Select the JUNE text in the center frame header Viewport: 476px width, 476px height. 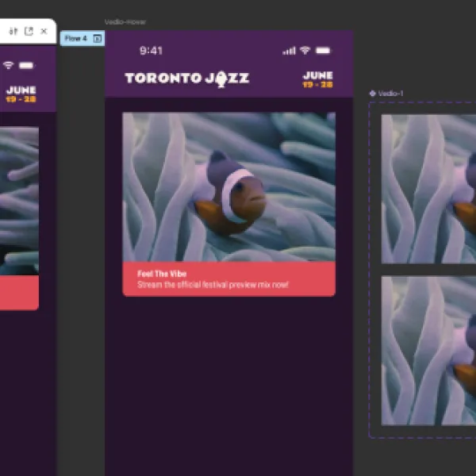(318, 75)
